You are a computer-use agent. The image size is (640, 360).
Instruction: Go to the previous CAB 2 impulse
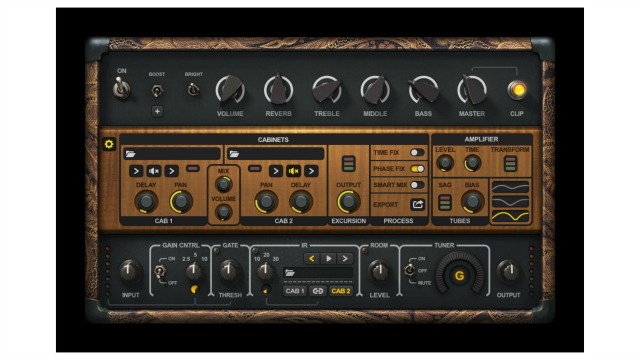coord(276,171)
